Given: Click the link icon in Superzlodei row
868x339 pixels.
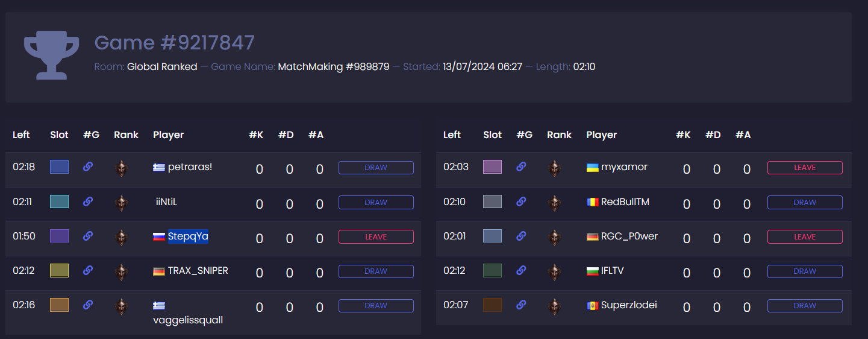Looking at the screenshot, I should [x=521, y=305].
